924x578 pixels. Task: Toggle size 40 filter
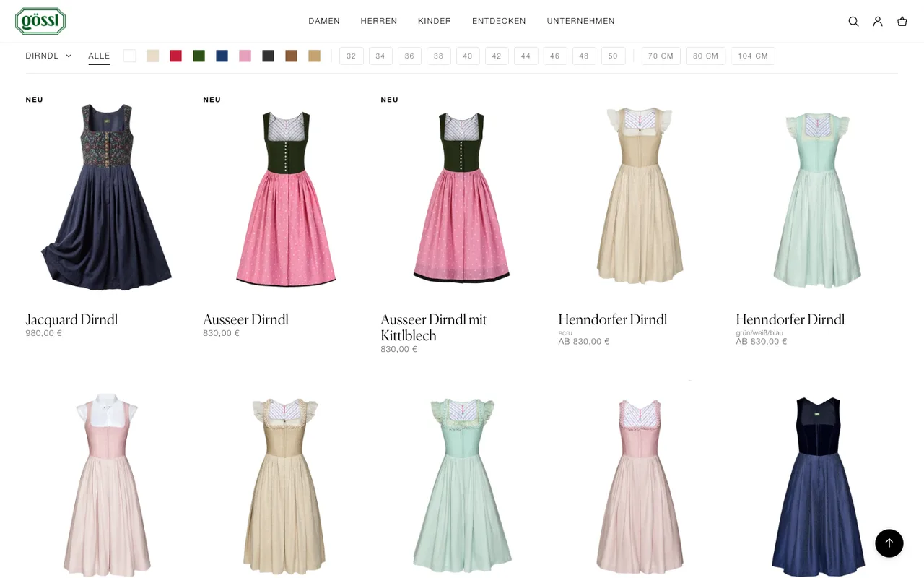[468, 56]
